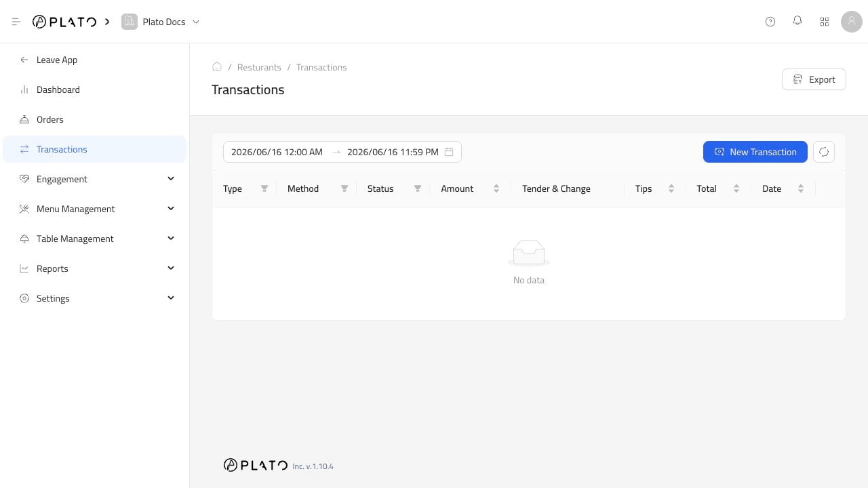Sort by Amount column arrows
868x488 pixels.
(x=496, y=188)
